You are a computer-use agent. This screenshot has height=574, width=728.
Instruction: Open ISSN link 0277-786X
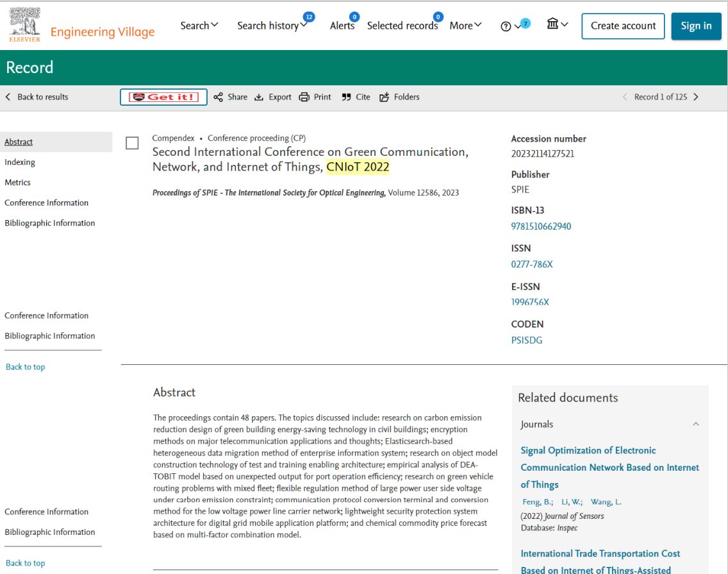tap(532, 264)
